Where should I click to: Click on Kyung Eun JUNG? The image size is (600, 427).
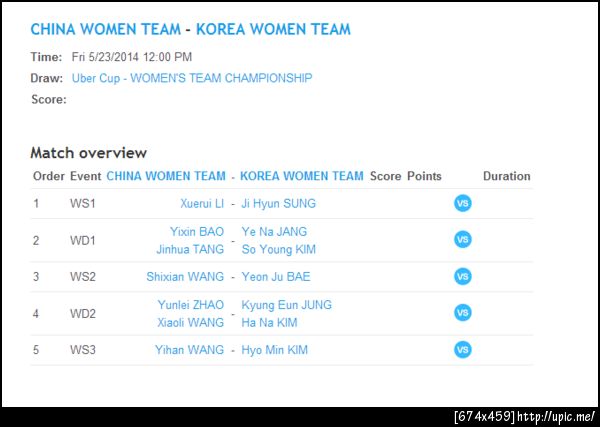click(x=287, y=305)
